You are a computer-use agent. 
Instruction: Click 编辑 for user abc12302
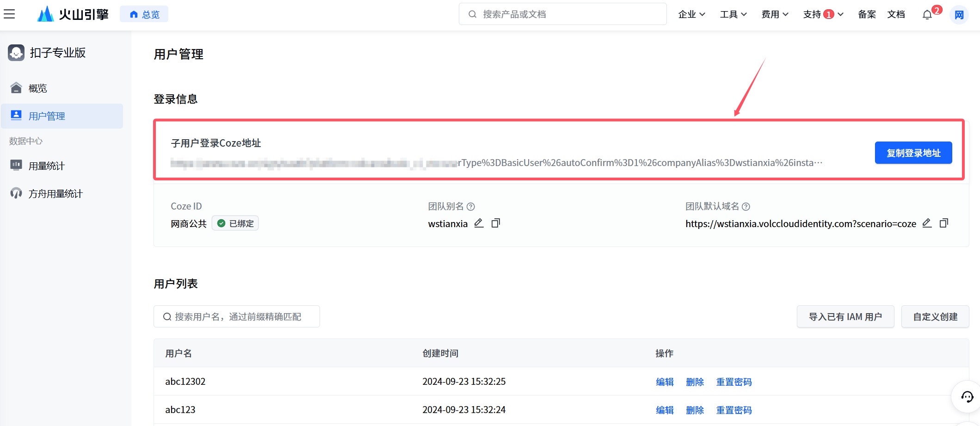[665, 382]
